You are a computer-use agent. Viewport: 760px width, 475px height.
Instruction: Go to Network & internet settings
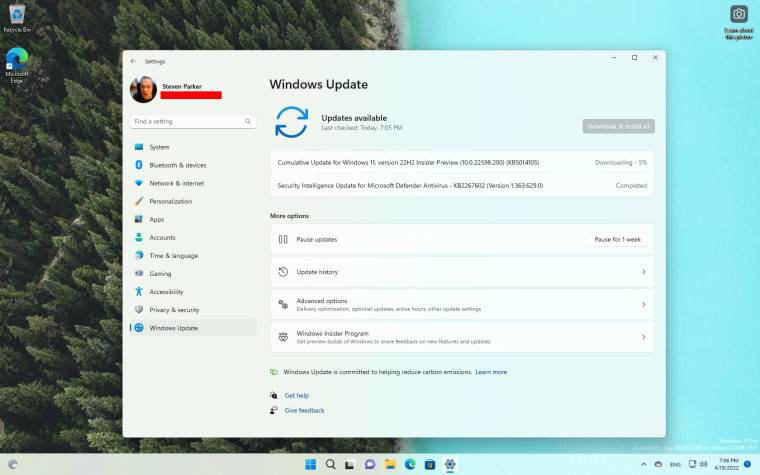pyautogui.click(x=193, y=183)
